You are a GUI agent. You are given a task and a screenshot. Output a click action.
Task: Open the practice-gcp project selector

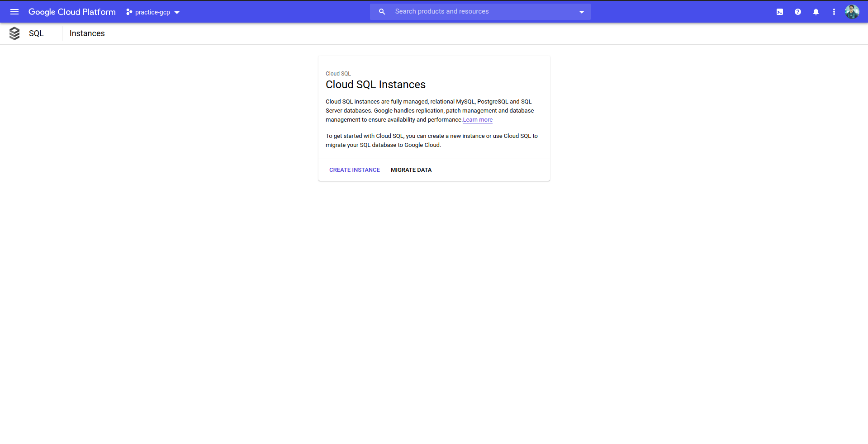153,12
